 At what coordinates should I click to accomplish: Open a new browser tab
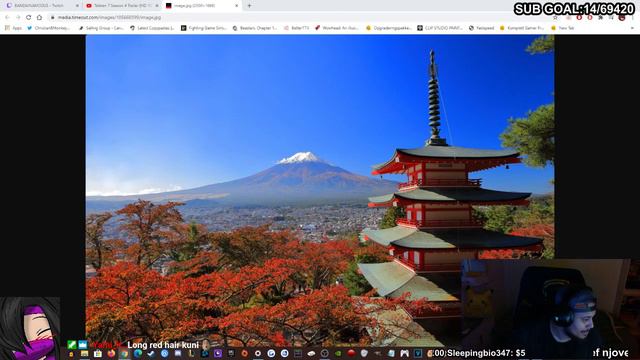click(x=249, y=6)
